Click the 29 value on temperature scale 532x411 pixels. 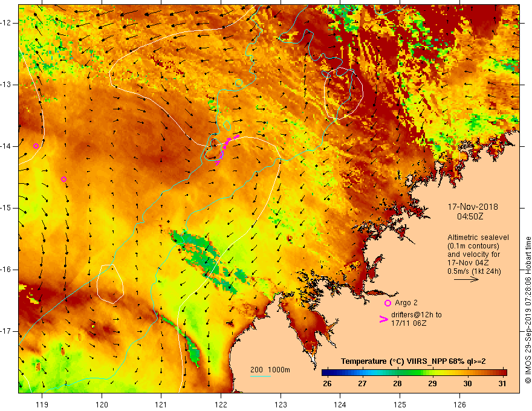(x=432, y=384)
